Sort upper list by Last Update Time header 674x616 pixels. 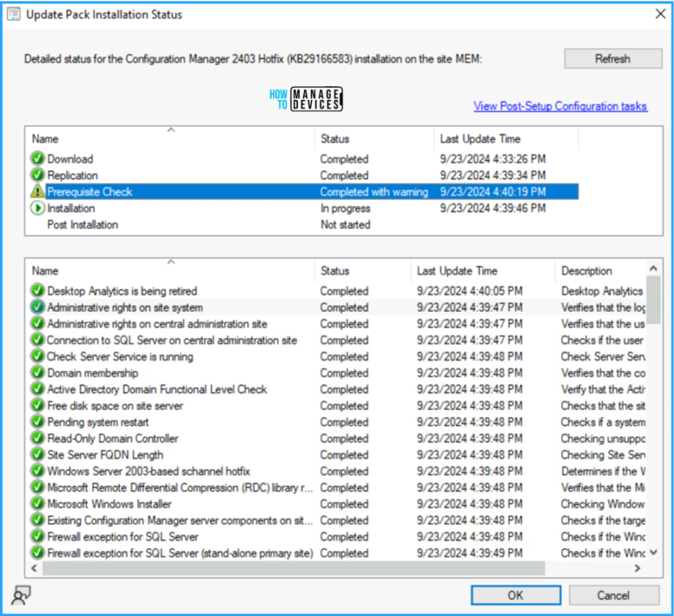[506, 138]
